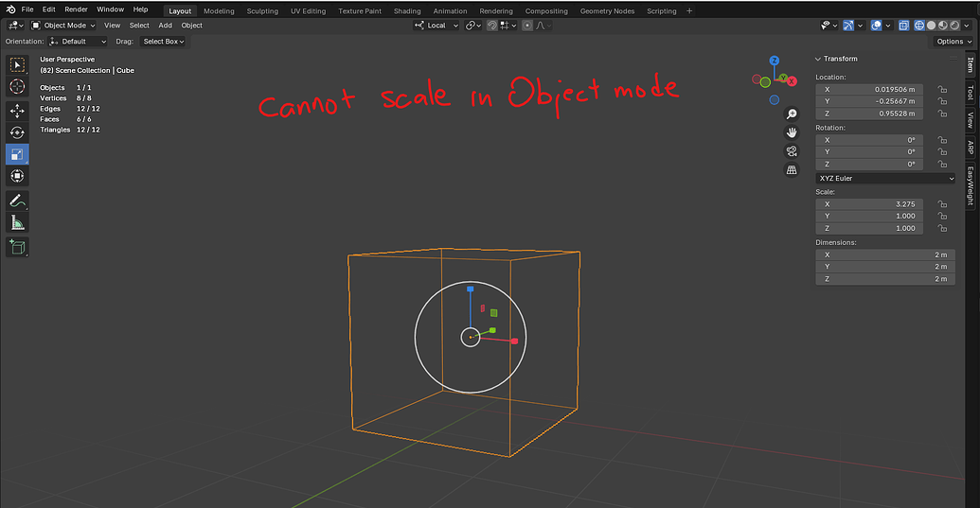Open the viewport Object menu
980x508 pixels.
click(191, 26)
